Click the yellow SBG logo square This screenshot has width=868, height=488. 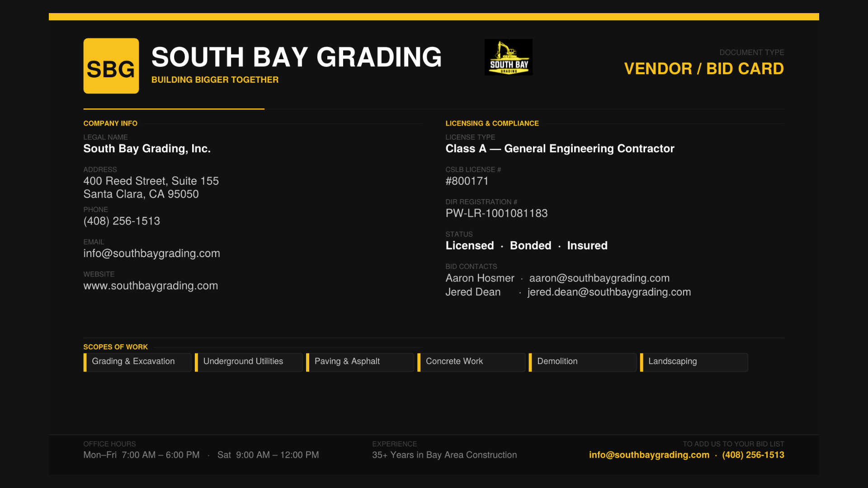click(x=111, y=66)
